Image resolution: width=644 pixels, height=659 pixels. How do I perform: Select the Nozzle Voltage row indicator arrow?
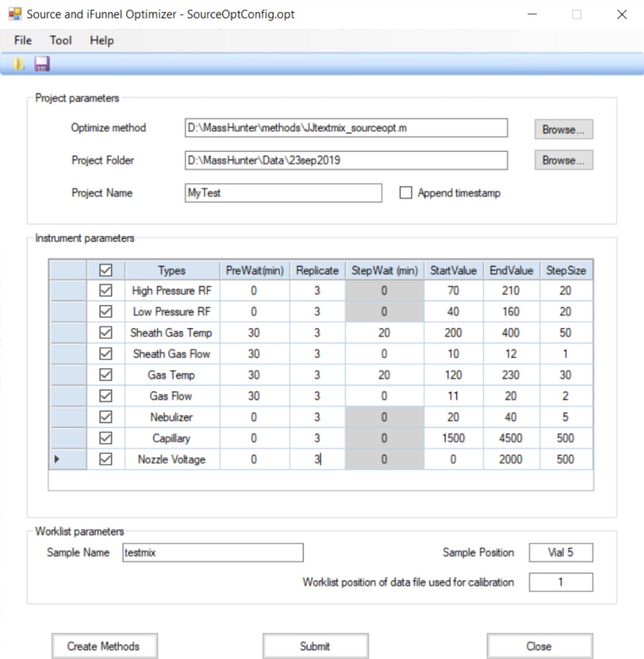pyautogui.click(x=57, y=459)
